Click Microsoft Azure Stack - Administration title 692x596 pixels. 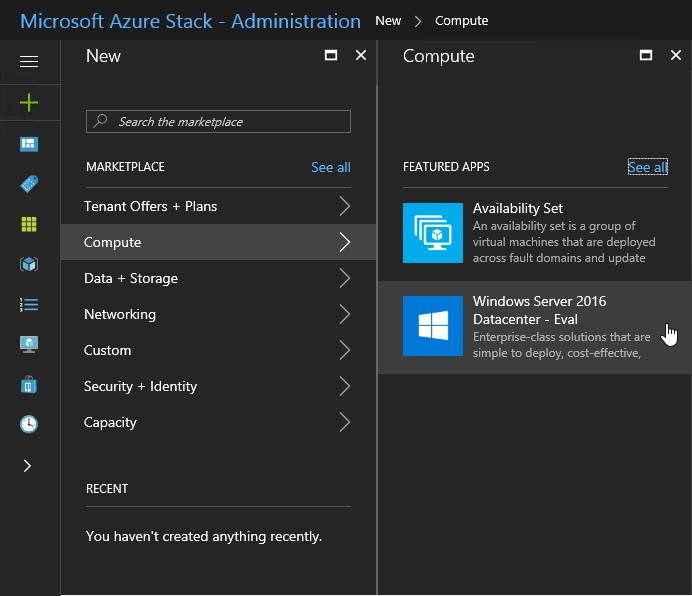click(x=191, y=21)
